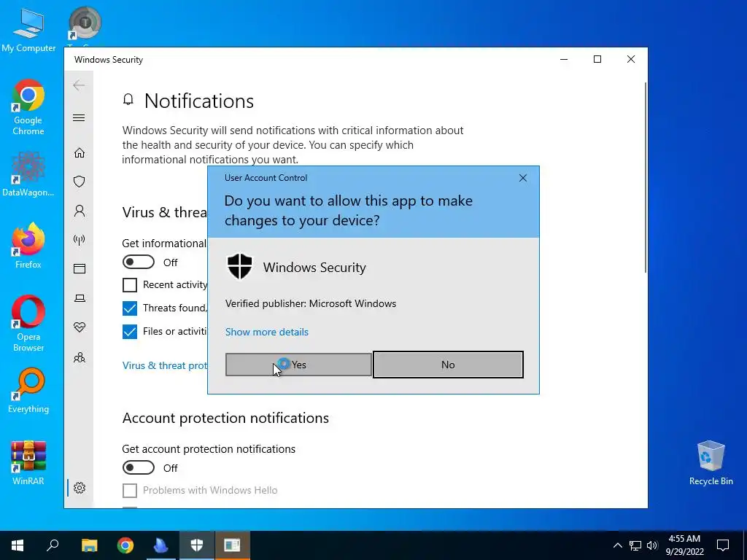Select Google Chrome desktop shortcut

click(x=28, y=108)
